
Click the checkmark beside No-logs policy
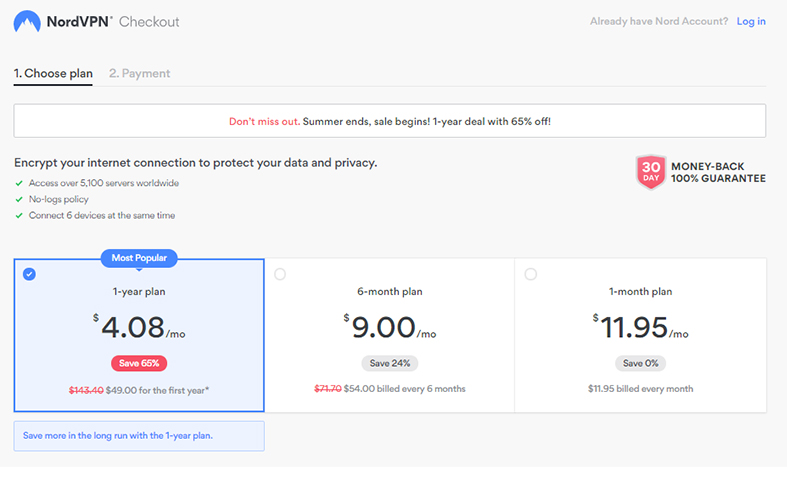pos(19,199)
